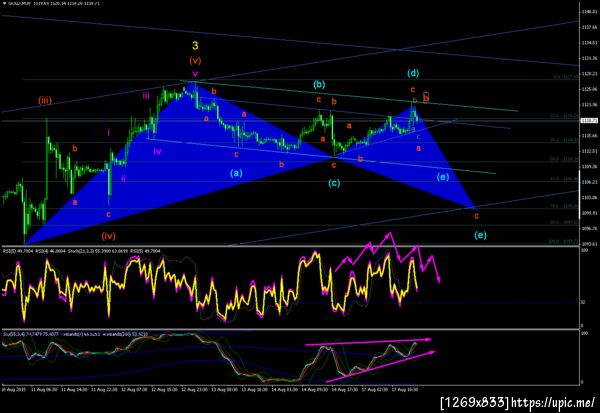600x413 pixels.
Task: Select the cyan "(a)" wave label
Action: (x=236, y=173)
